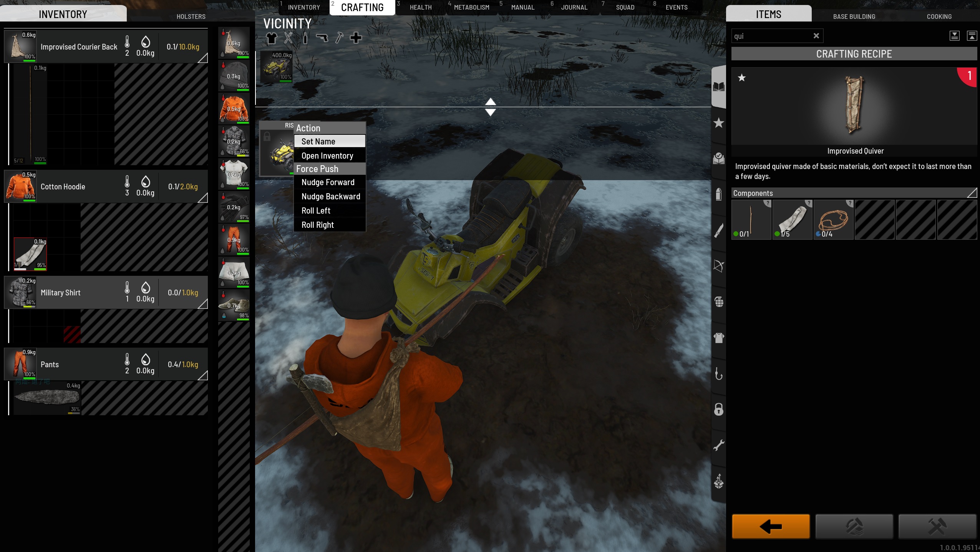Select the gloves equipment slot
Viewport: 980px width, 552px height.
(x=234, y=207)
